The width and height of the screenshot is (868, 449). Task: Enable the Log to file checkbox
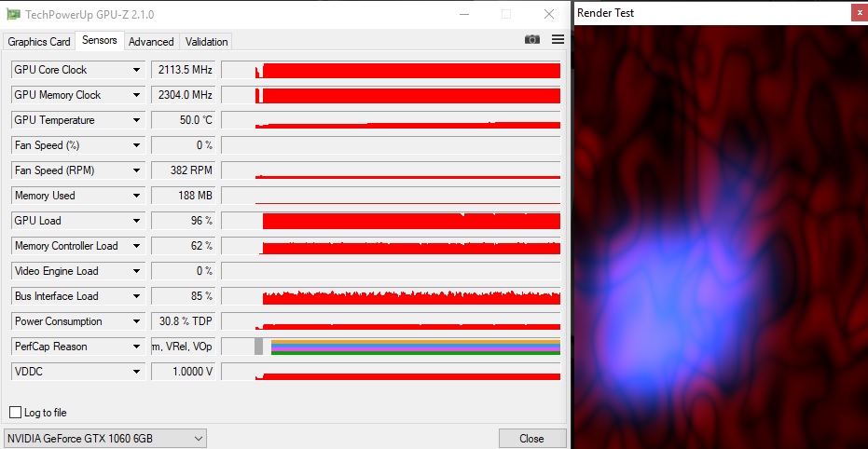tap(16, 413)
